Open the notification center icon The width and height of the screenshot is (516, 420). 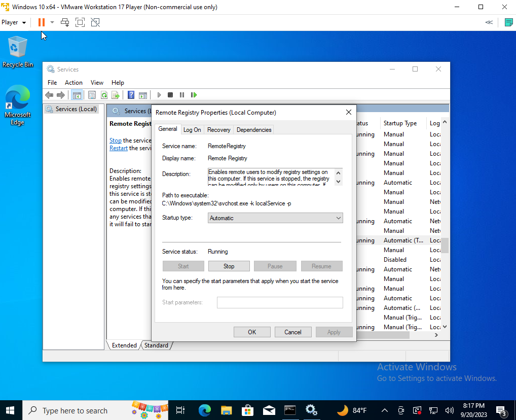502,410
